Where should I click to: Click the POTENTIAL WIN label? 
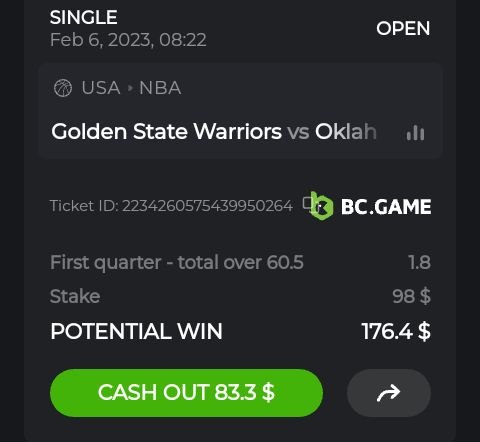pyautogui.click(x=136, y=331)
